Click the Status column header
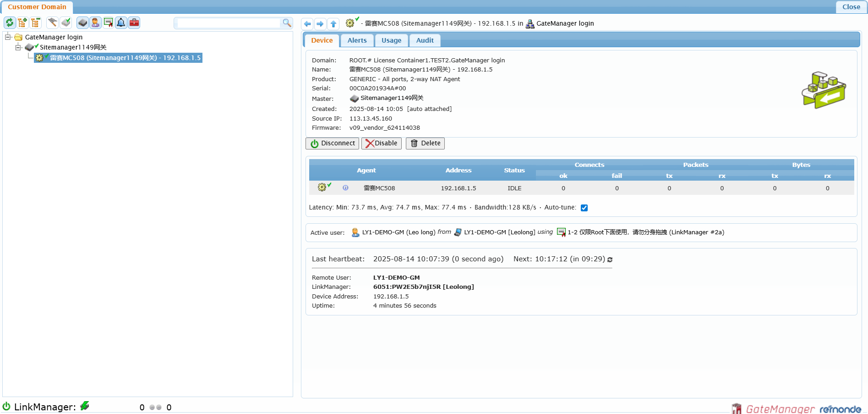The image size is (868, 414). 514,170
